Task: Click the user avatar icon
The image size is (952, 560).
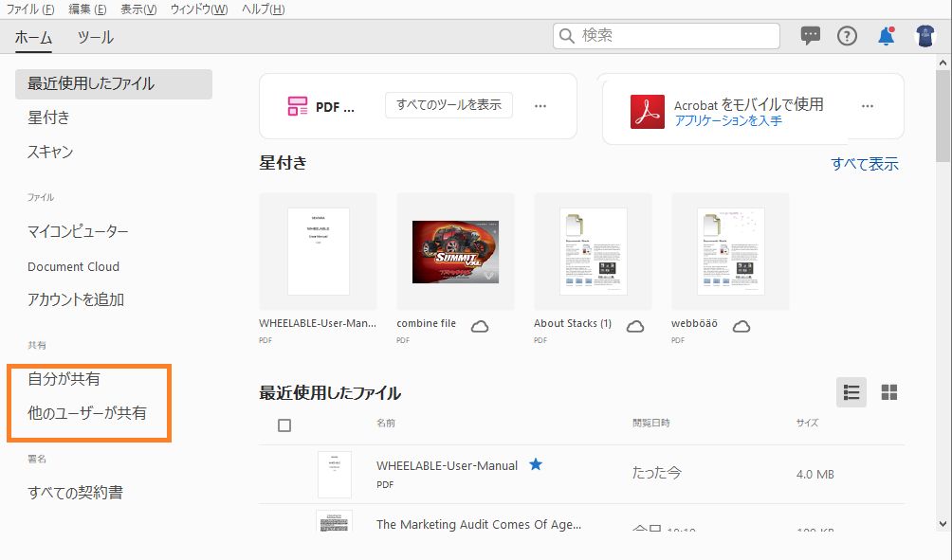Action: click(926, 36)
